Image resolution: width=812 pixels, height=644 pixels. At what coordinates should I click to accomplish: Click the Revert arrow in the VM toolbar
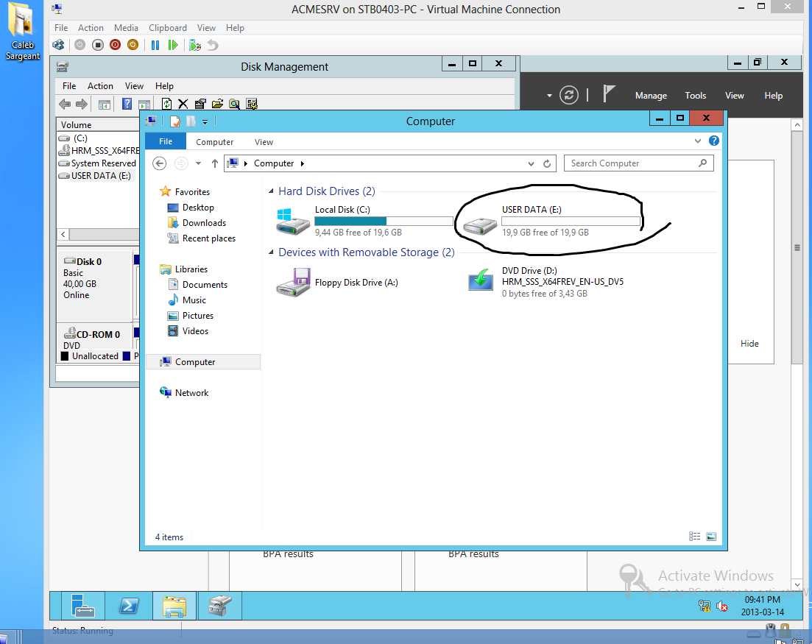(212, 45)
